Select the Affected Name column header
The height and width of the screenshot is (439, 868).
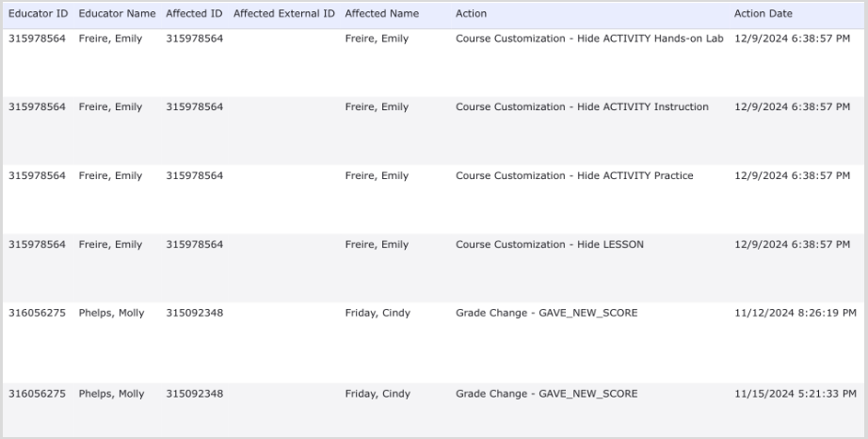381,14
